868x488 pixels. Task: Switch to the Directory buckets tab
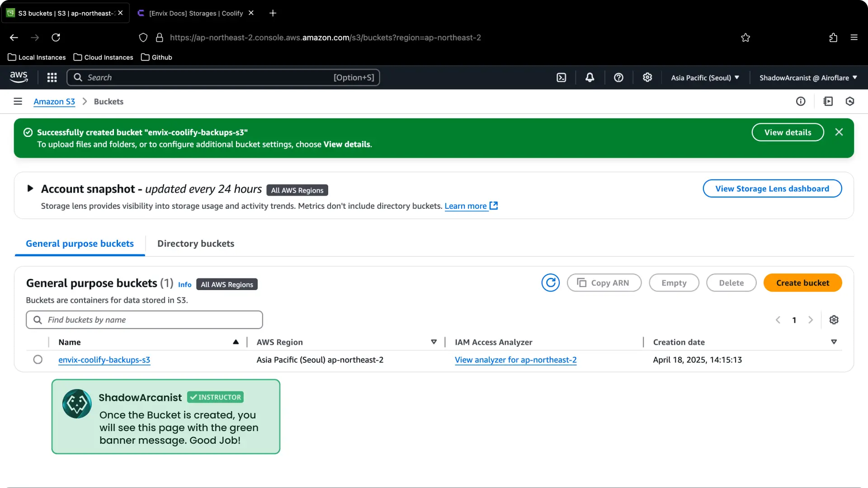[x=195, y=244]
